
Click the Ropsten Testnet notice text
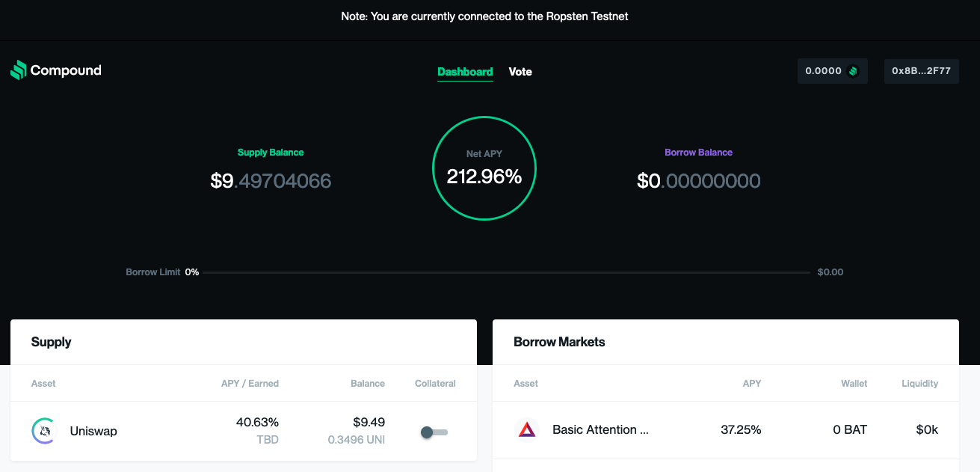tap(484, 16)
